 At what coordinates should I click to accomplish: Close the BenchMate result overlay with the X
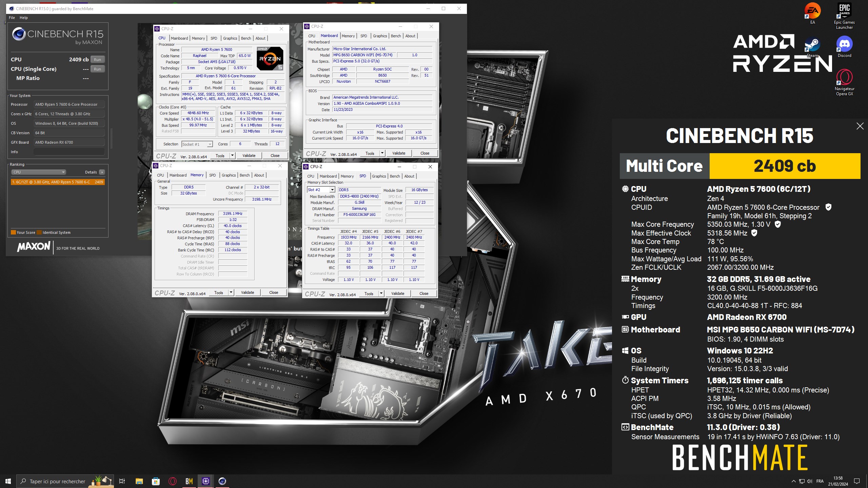click(x=860, y=126)
